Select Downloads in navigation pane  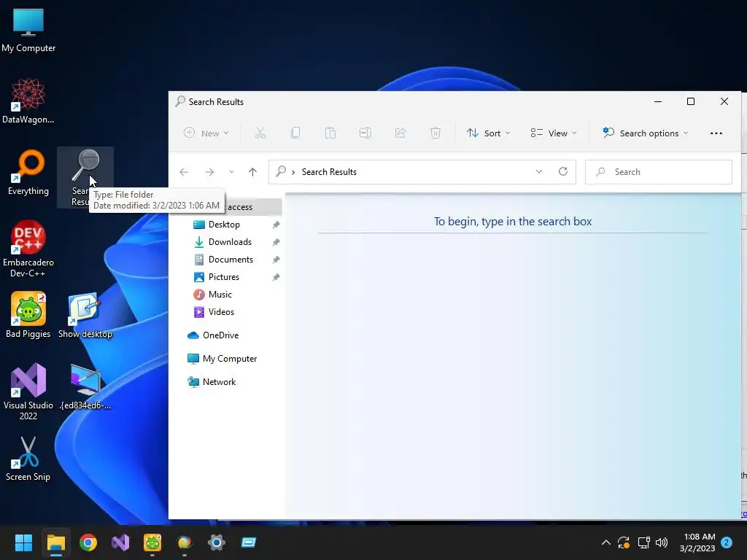click(230, 242)
